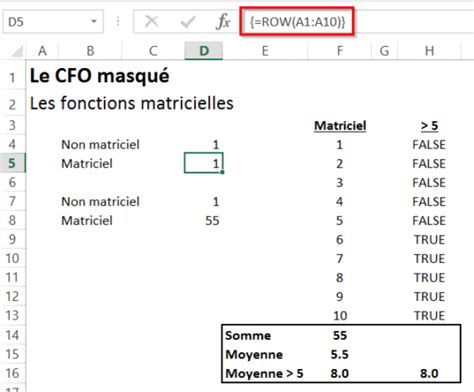Viewport: 474px width, 392px height.
Task: Click TRUE in column H row 11
Action: tap(429, 278)
